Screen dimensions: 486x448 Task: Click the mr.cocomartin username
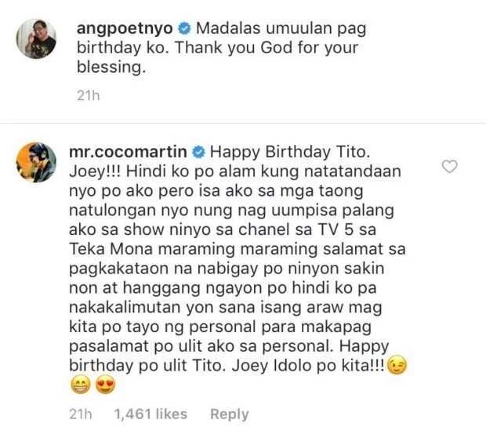128,152
